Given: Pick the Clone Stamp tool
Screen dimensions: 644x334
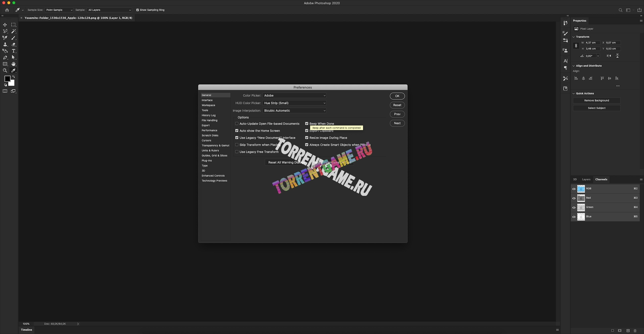Looking at the screenshot, I should pyautogui.click(x=5, y=44).
